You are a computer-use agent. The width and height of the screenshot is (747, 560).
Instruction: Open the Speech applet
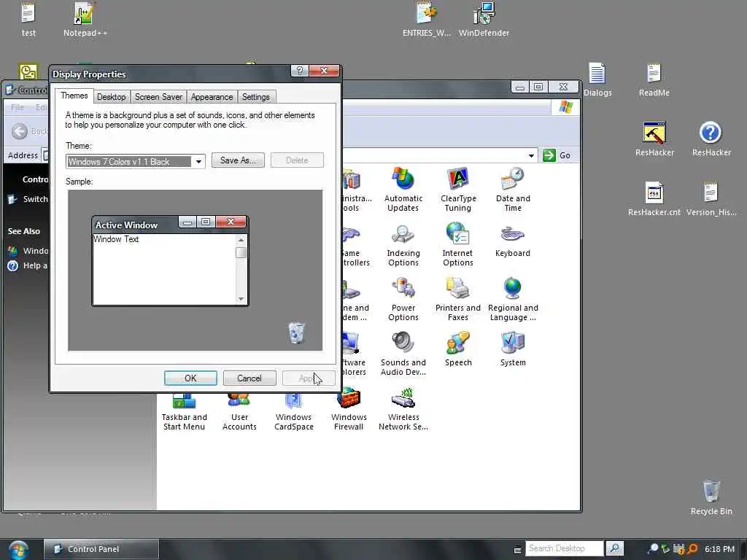coord(458,349)
